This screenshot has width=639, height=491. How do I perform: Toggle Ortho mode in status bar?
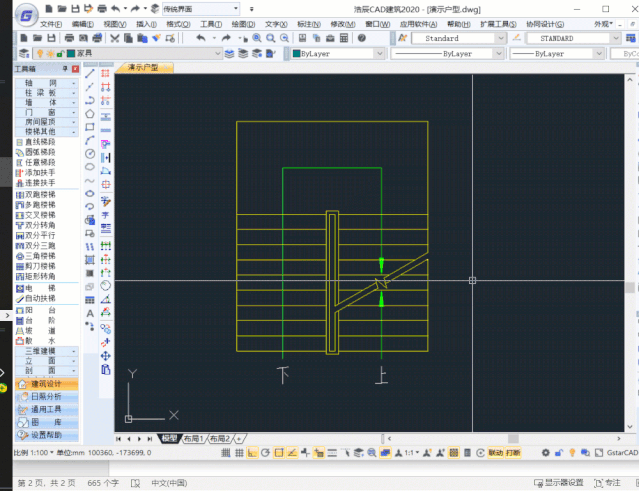[252, 453]
